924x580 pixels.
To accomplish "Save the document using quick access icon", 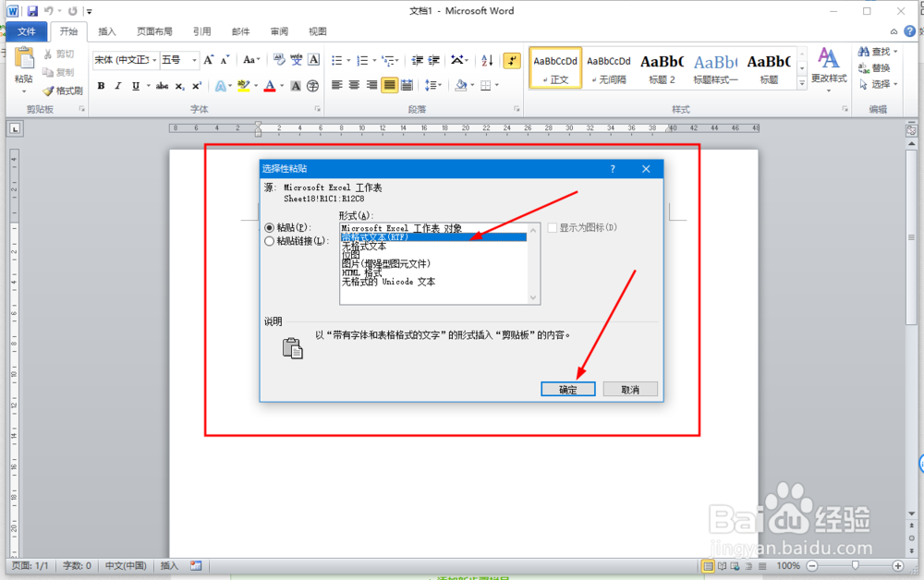I will click(32, 10).
